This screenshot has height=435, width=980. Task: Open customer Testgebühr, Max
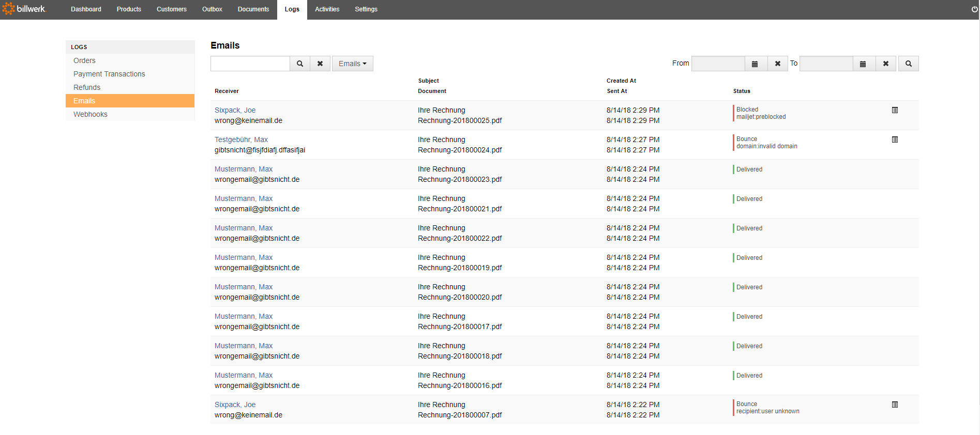[241, 139]
